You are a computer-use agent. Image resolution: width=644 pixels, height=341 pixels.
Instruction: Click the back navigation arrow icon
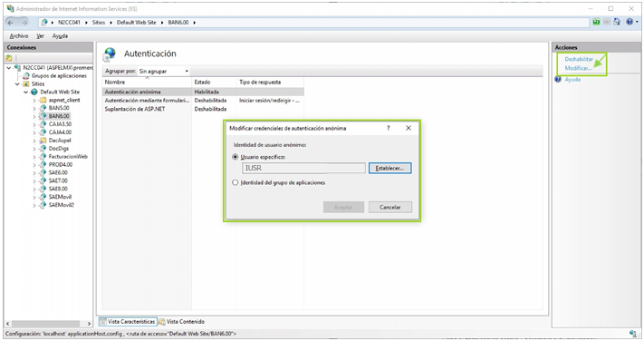(x=11, y=23)
